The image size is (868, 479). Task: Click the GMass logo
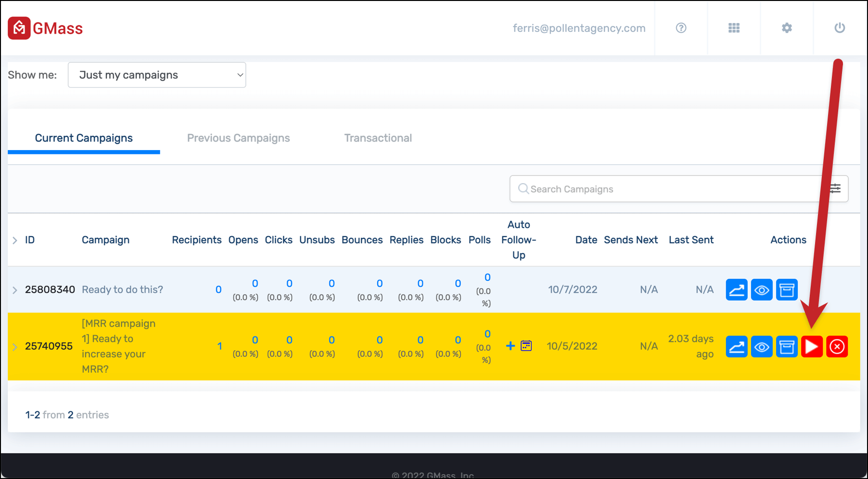point(45,28)
